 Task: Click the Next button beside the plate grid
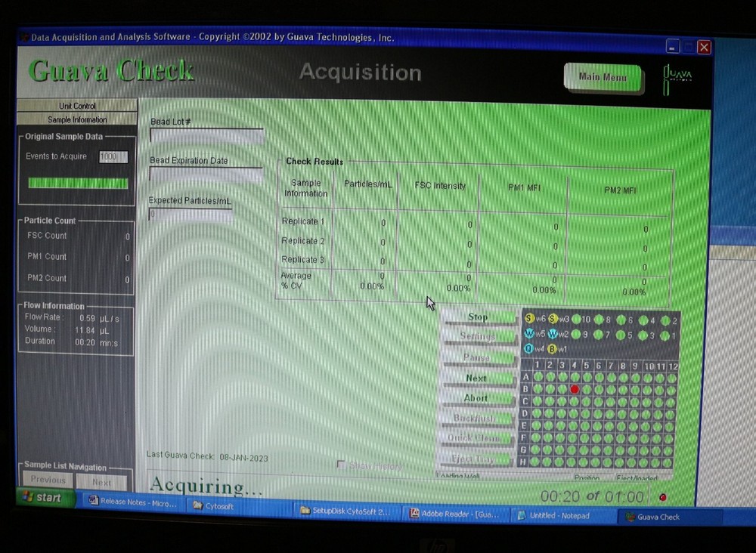pyautogui.click(x=476, y=378)
